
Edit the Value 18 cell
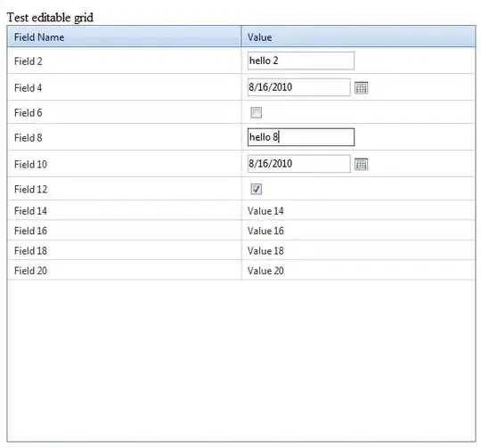pyautogui.click(x=265, y=251)
